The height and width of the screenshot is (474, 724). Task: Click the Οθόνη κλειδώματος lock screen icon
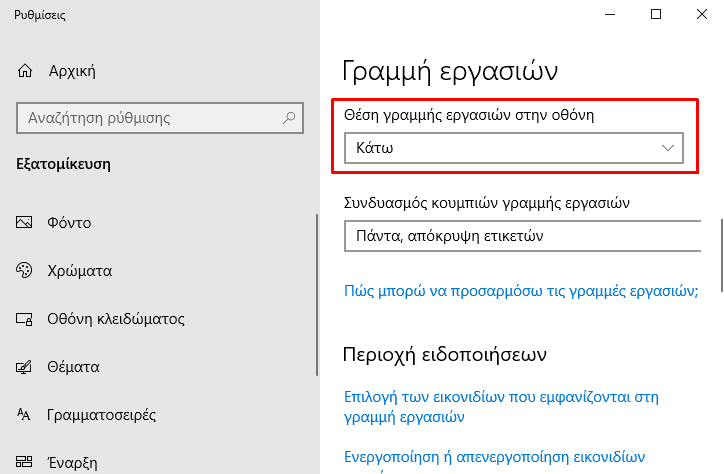[x=24, y=319]
